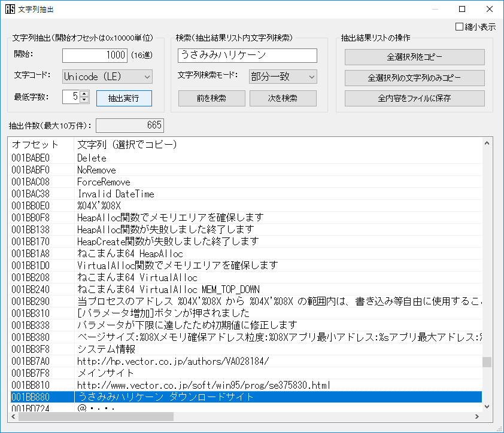Decrease 最低字数 with spinner down arrow
This screenshot has width=504, height=433.
pyautogui.click(x=84, y=100)
